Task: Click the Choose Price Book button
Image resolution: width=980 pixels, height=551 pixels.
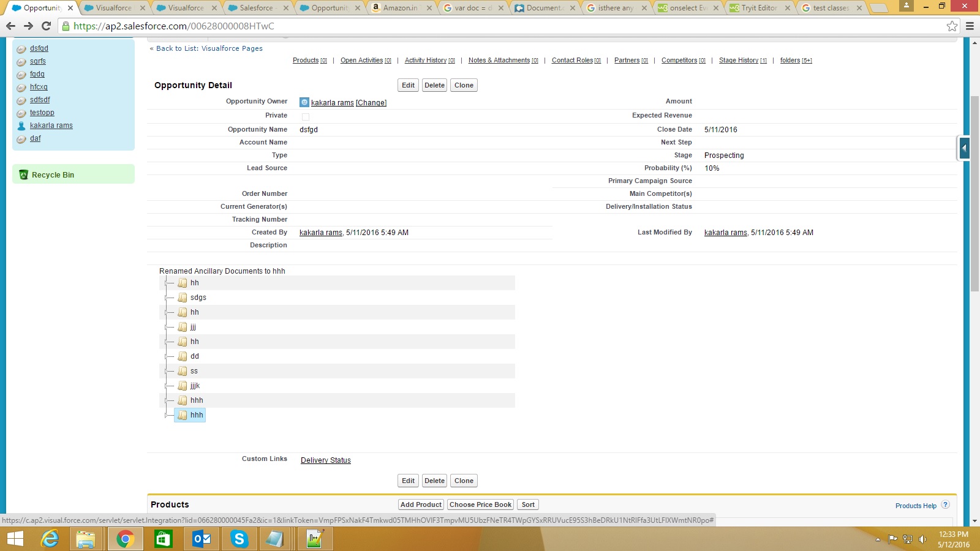Action: pos(480,504)
